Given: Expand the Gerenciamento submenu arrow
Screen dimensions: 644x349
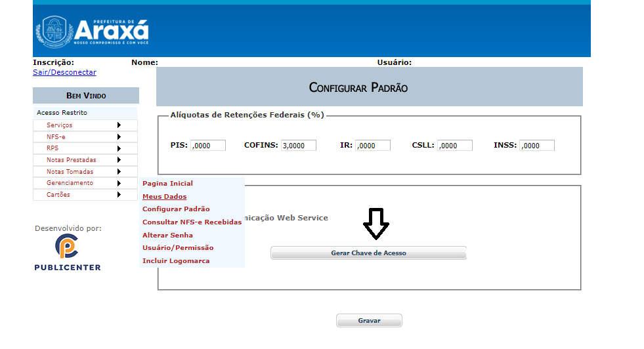Looking at the screenshot, I should pyautogui.click(x=119, y=183).
